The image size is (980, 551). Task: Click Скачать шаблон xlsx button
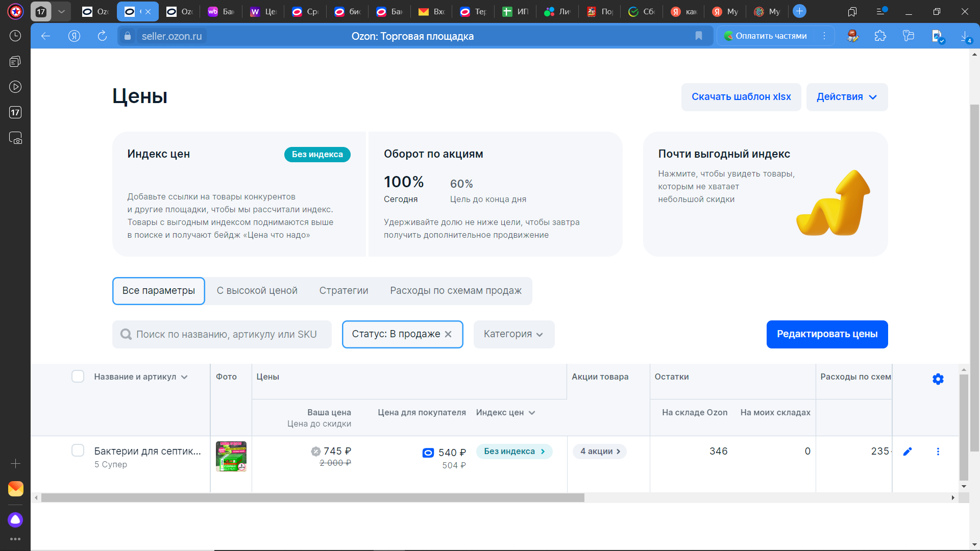click(741, 97)
